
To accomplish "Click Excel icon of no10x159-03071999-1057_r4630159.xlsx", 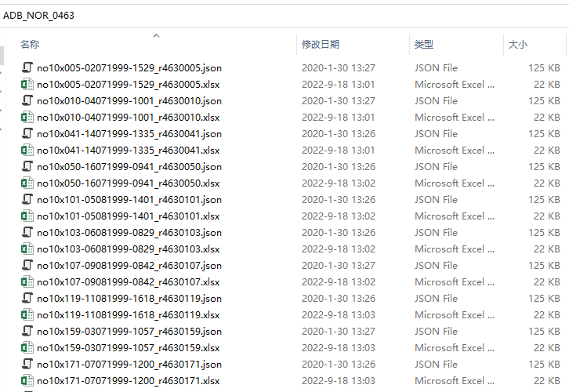I will coord(27,348).
